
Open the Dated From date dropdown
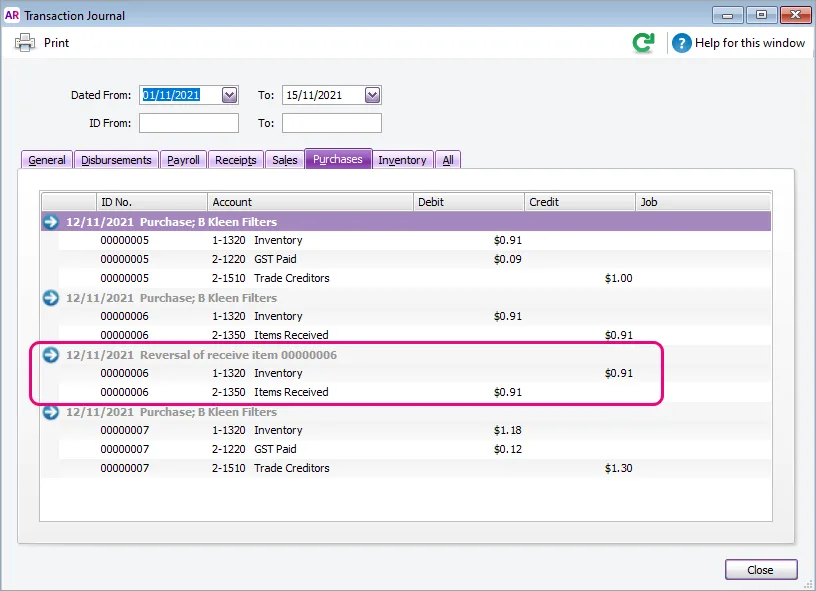[229, 95]
